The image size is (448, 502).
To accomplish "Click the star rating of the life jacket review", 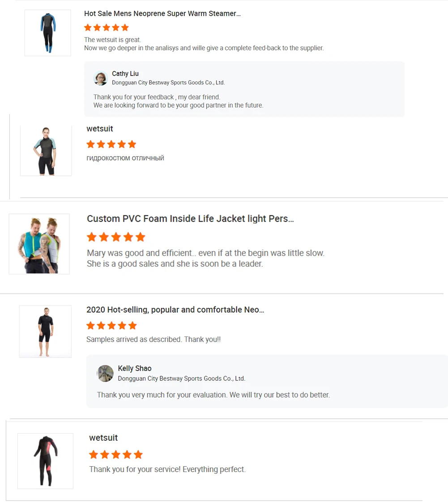I will (116, 237).
